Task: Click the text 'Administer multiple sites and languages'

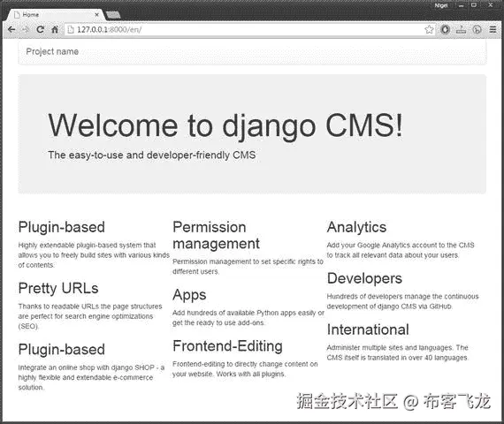Action: (x=390, y=347)
